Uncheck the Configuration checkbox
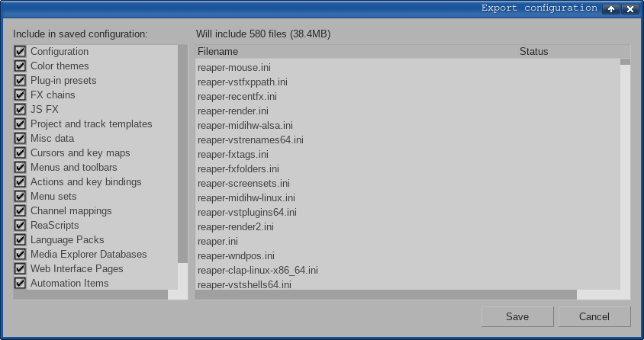 coord(20,51)
